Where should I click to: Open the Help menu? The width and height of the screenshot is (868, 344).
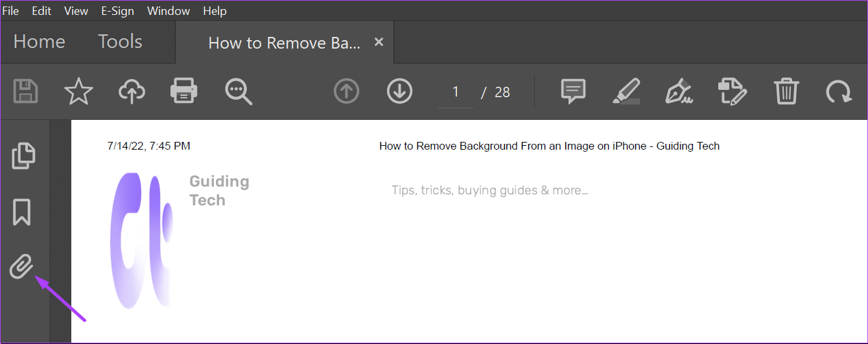tap(215, 11)
